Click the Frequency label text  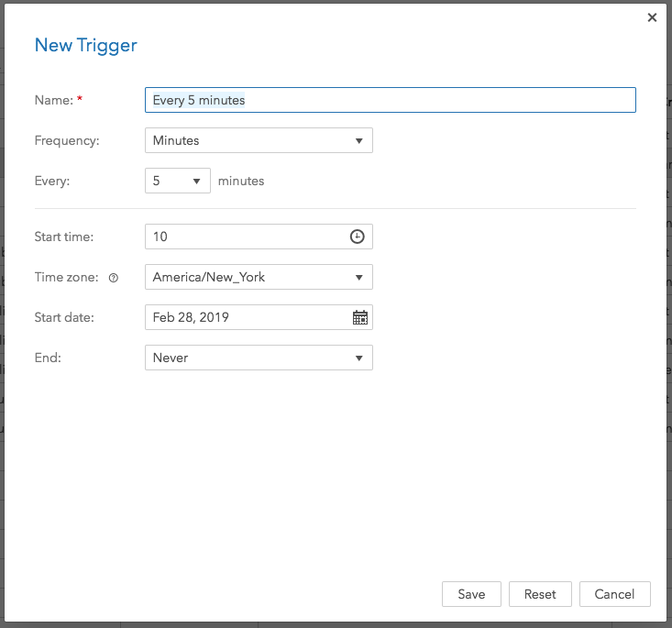pos(67,140)
